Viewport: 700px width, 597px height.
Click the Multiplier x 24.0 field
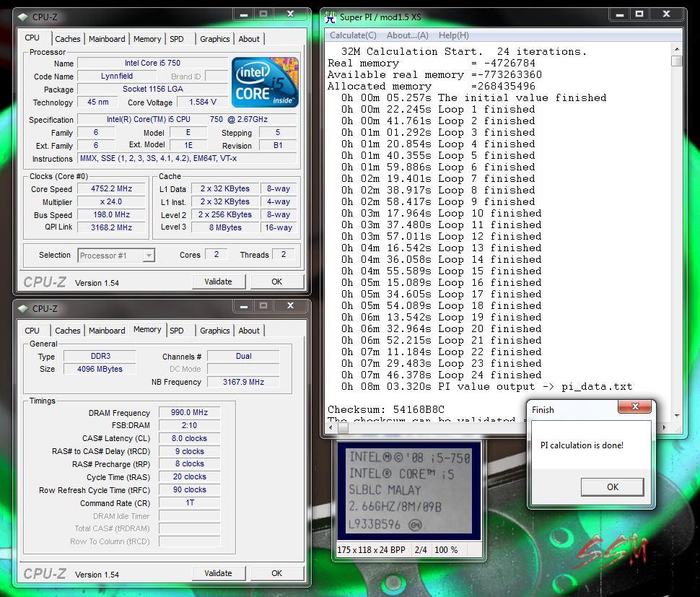click(x=112, y=202)
